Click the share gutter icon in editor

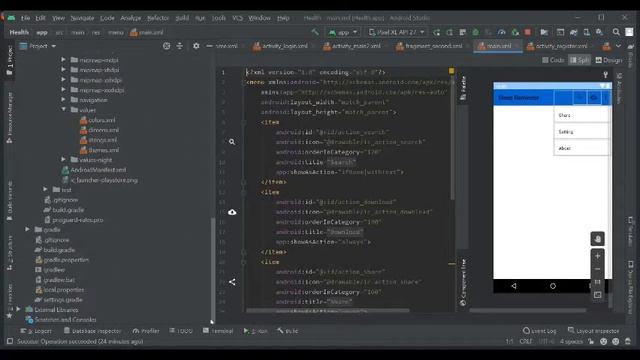click(x=232, y=282)
